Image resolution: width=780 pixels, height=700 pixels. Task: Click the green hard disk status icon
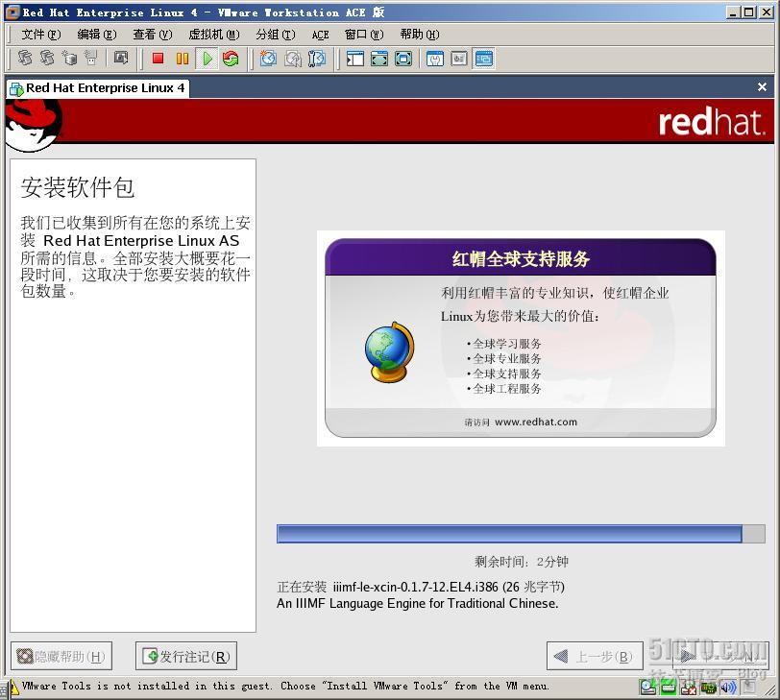click(668, 688)
